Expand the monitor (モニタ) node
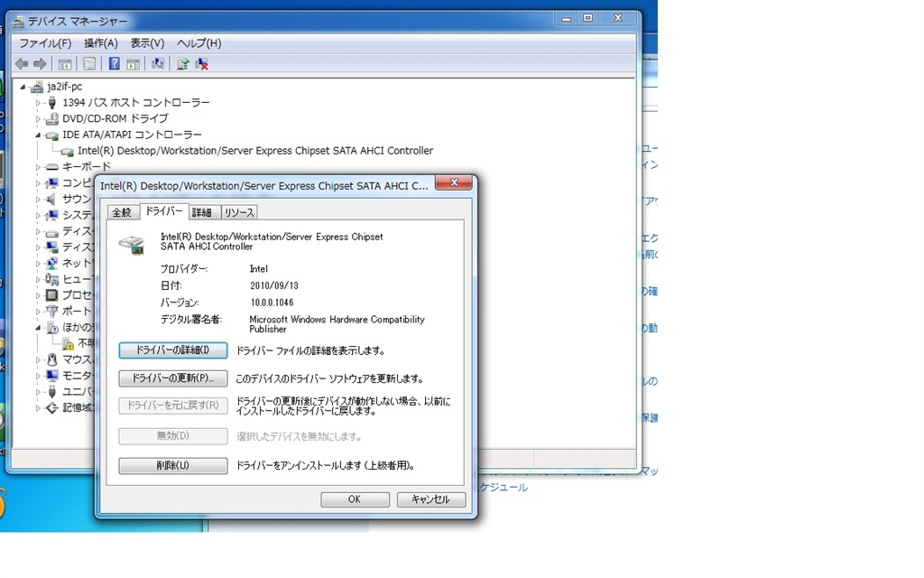Screen dimensions: 924x578 coord(38,376)
